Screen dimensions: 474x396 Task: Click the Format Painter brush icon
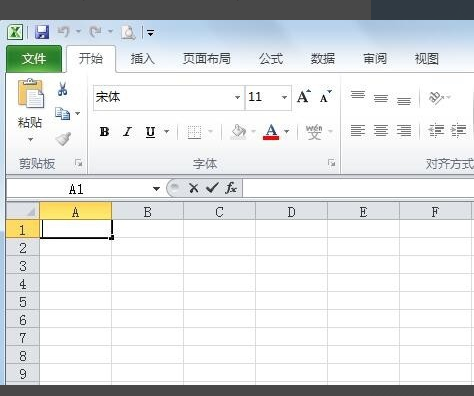63,139
